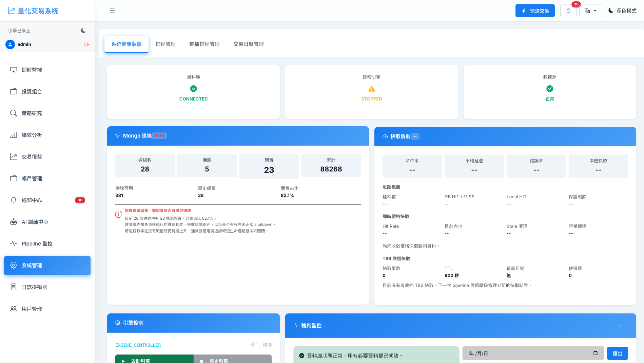Click the 即時引擎 STOPPED warning icon
This screenshot has width=644, height=363.
[372, 89]
